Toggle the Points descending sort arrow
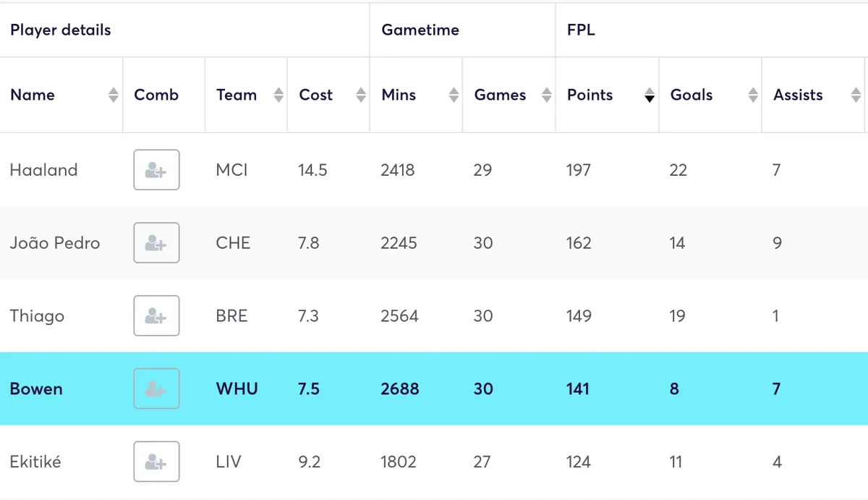This screenshot has width=868, height=500. 649,98
